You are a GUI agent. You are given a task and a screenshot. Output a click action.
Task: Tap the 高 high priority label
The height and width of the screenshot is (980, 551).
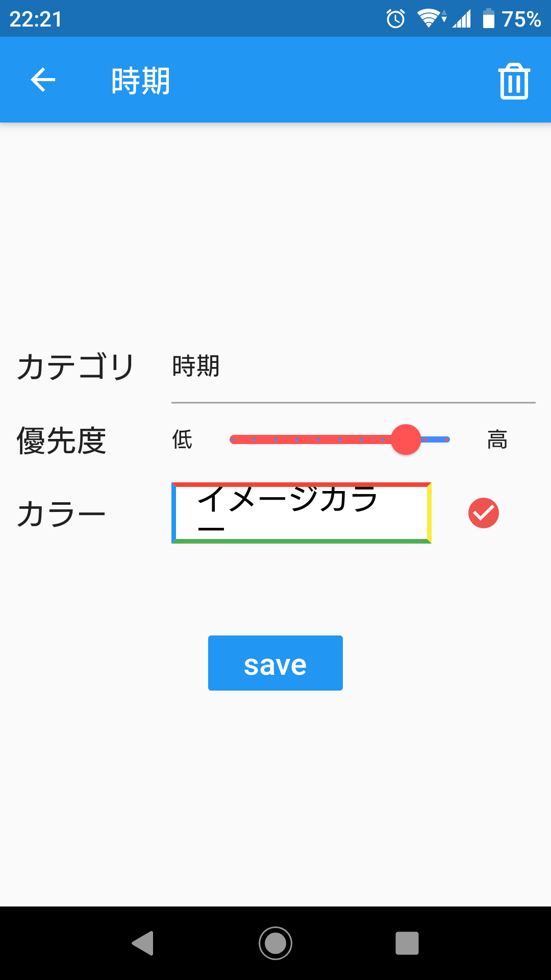[x=497, y=439]
